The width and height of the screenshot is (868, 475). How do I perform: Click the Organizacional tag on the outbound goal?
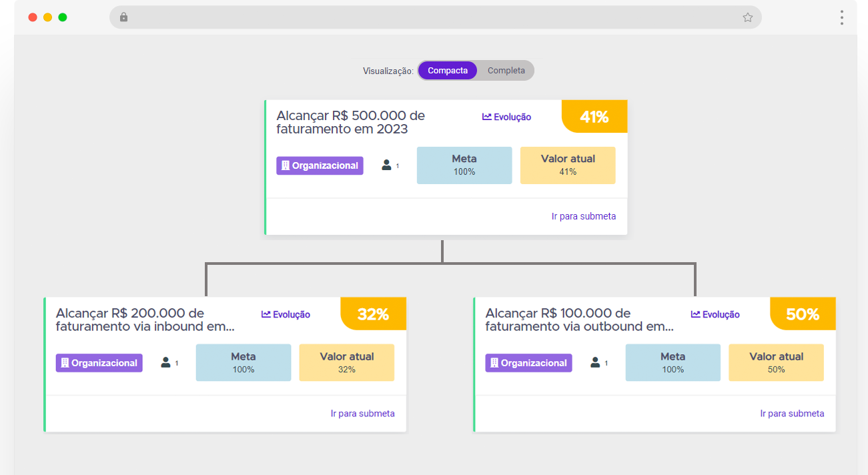528,363
